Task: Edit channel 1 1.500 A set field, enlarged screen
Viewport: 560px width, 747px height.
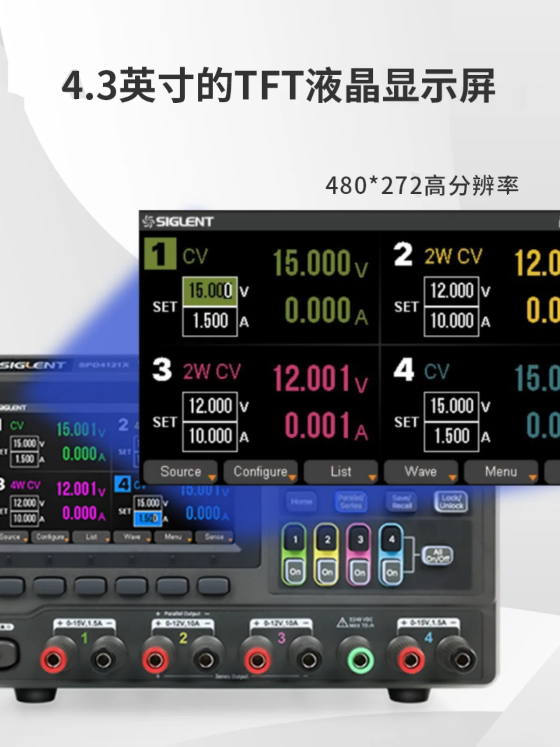Action: click(210, 321)
